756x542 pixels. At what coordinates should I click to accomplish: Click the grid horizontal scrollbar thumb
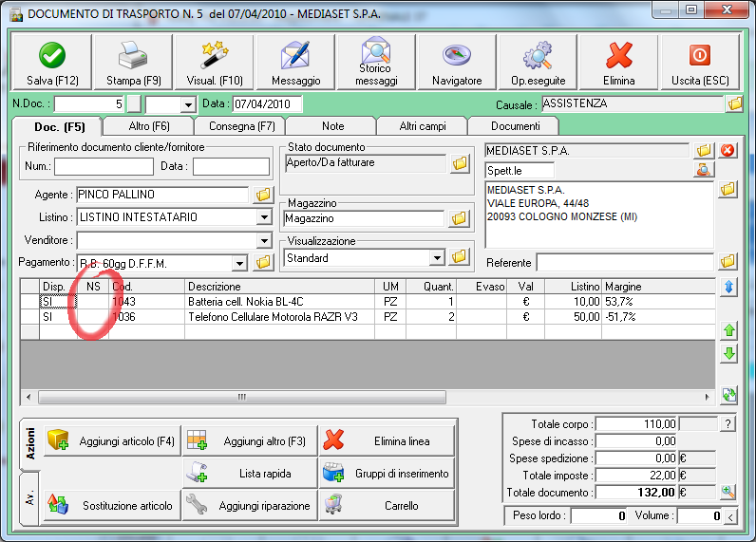click(242, 397)
